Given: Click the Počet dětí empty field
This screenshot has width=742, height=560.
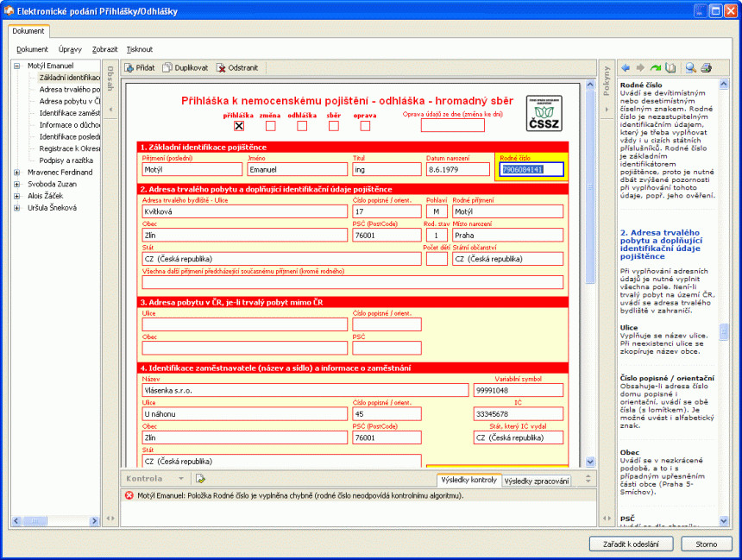Looking at the screenshot, I should click(437, 259).
